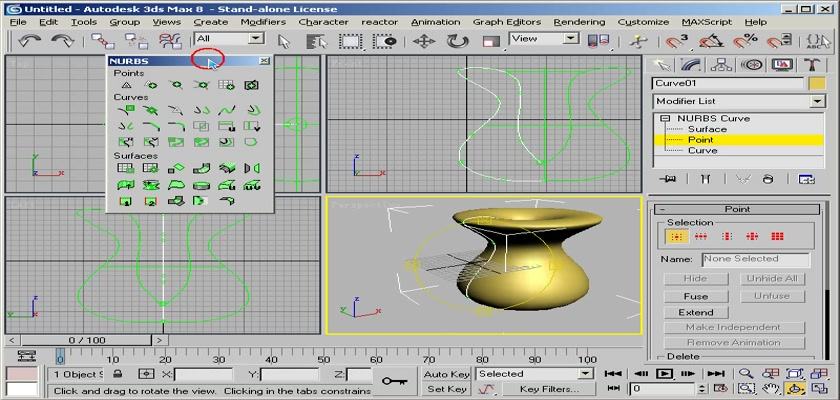Click the current frame spinner arrows

(x=703, y=388)
